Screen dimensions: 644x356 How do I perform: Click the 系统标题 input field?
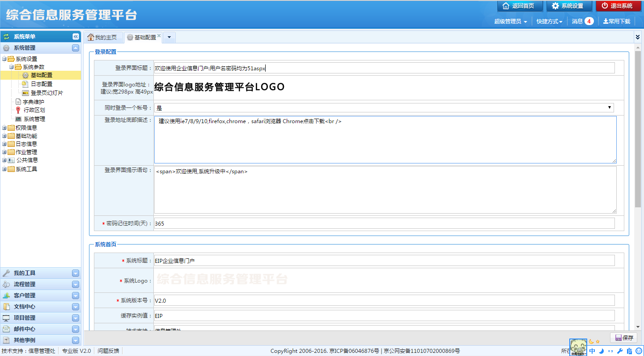point(384,261)
